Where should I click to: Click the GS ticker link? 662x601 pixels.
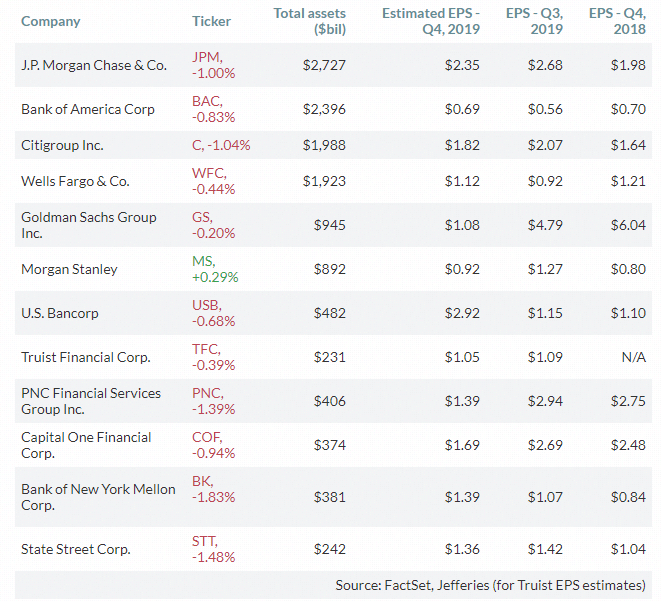(201, 217)
